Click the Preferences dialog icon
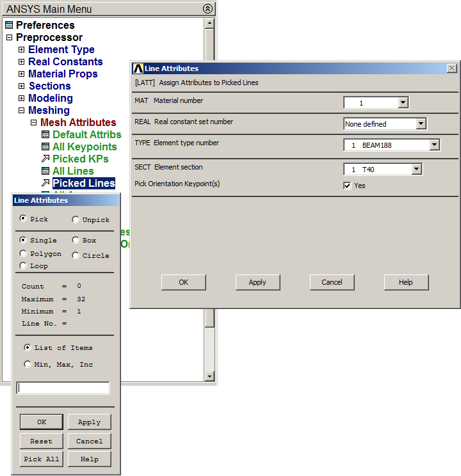The image size is (461, 476). click(8, 26)
